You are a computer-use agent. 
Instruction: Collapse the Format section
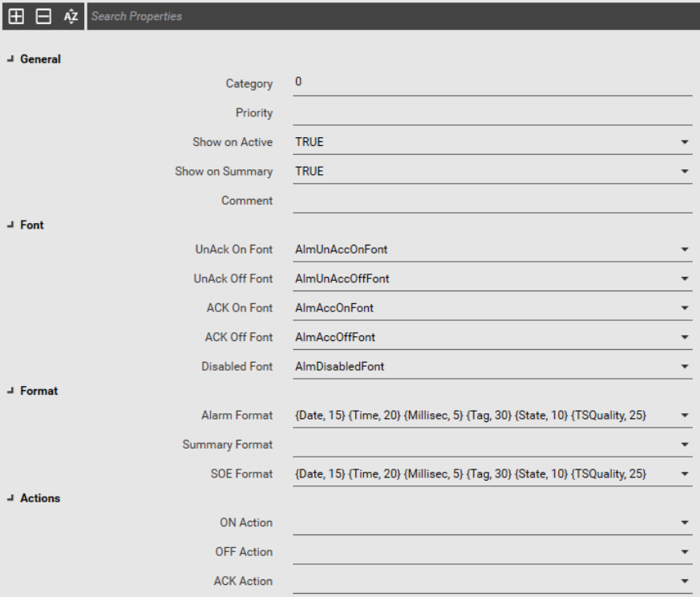(x=10, y=391)
